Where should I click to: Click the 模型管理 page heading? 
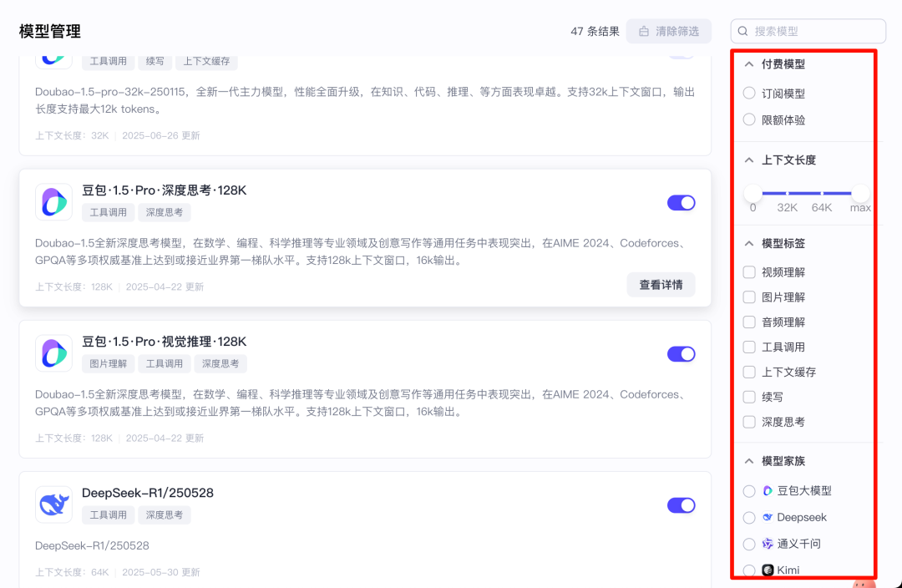pyautogui.click(x=50, y=31)
